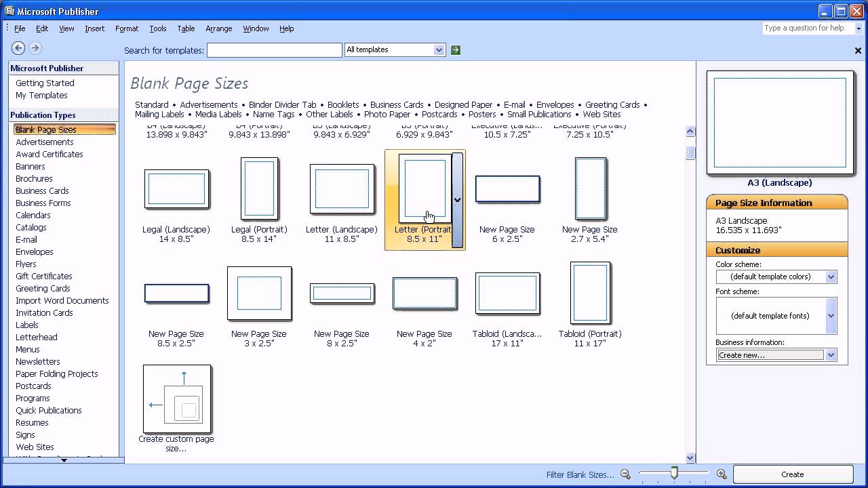Image resolution: width=868 pixels, height=488 pixels.
Task: Click the Search for templates field
Action: coord(275,50)
